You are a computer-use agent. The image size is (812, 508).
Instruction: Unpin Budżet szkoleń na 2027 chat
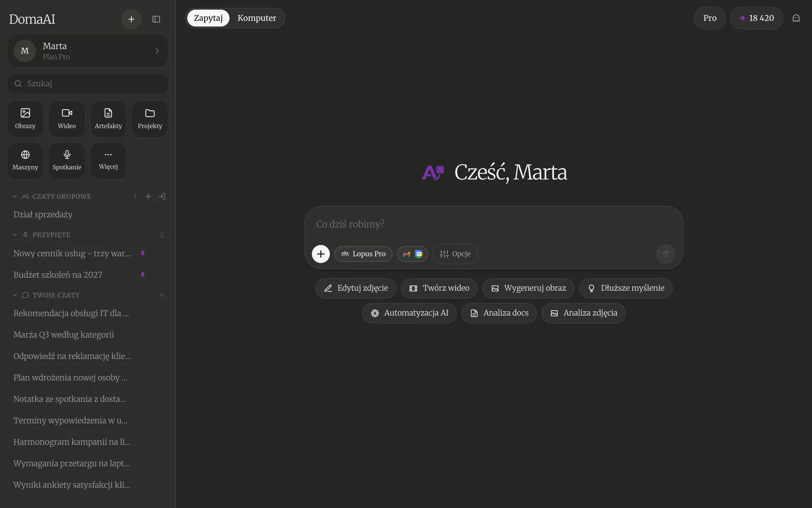(143, 275)
